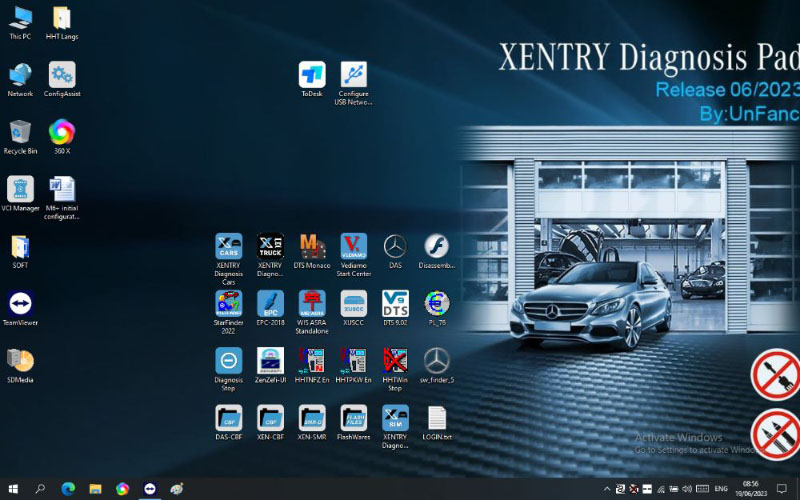This screenshot has height=500, width=800.
Task: Select the EPC-2018 icon
Action: [x=270, y=304]
